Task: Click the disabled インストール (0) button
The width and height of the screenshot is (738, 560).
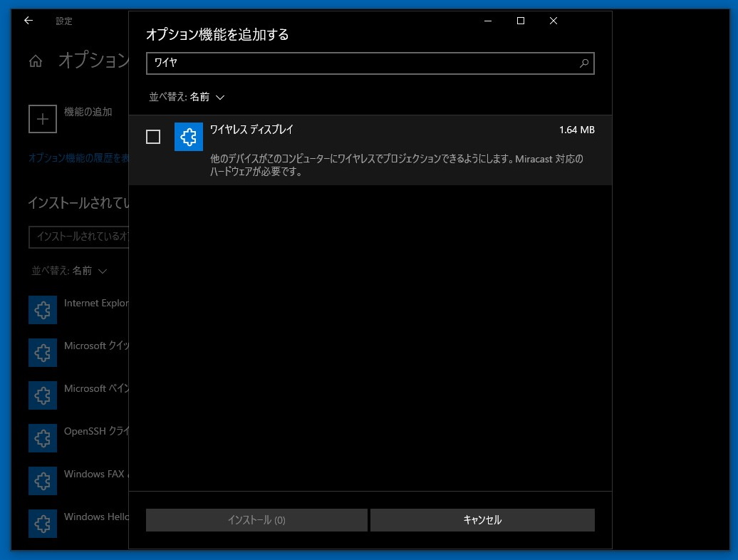Action: 256,520
